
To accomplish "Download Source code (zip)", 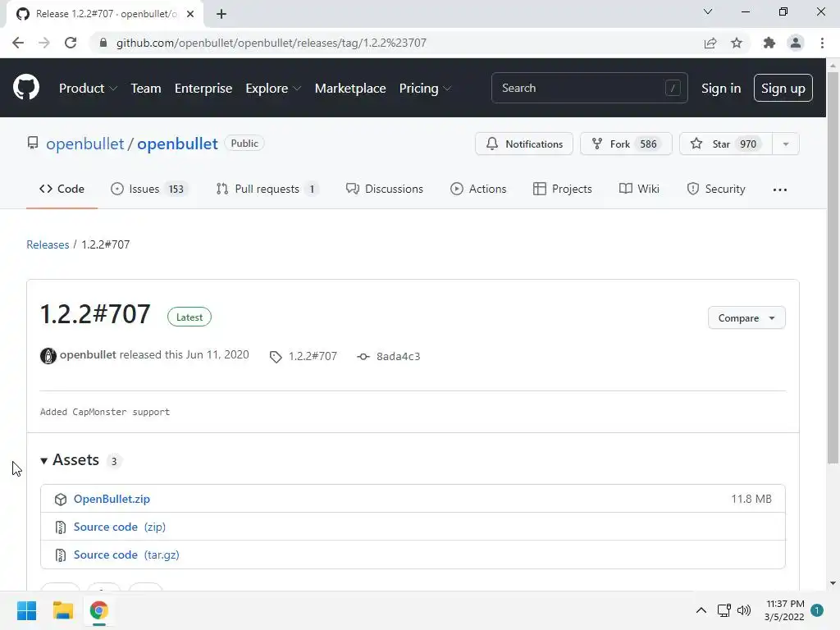I will click(120, 527).
